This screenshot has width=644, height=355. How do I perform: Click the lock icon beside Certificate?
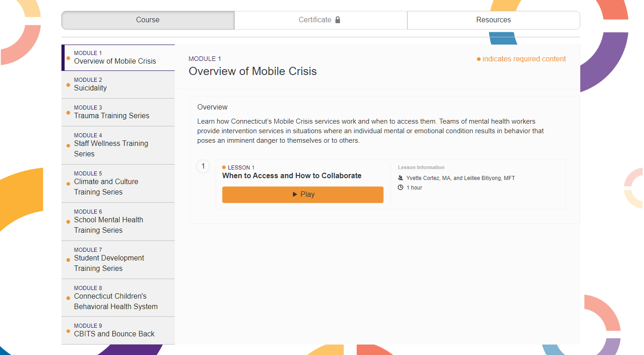(338, 20)
